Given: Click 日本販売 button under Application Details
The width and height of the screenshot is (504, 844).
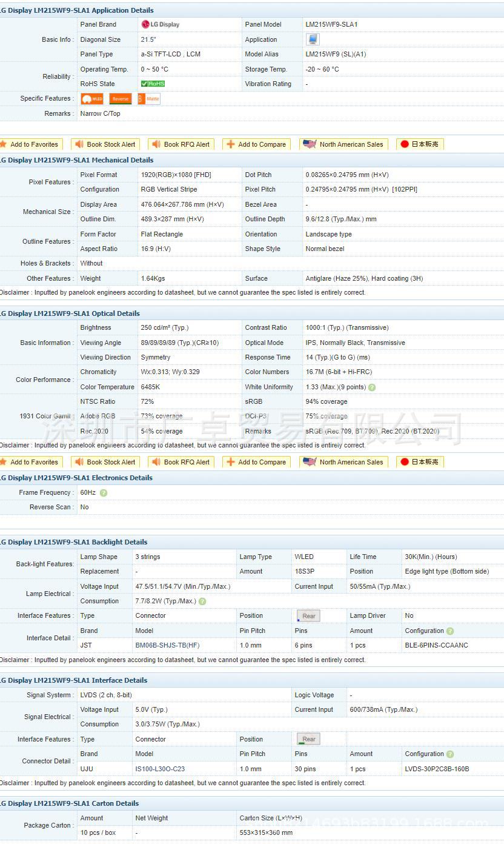Looking at the screenshot, I should coord(420,144).
